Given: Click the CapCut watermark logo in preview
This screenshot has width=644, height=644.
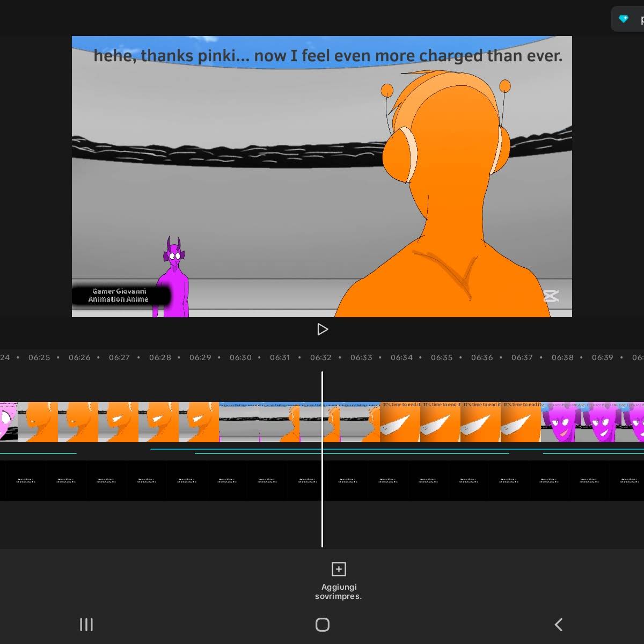Looking at the screenshot, I should [551, 296].
